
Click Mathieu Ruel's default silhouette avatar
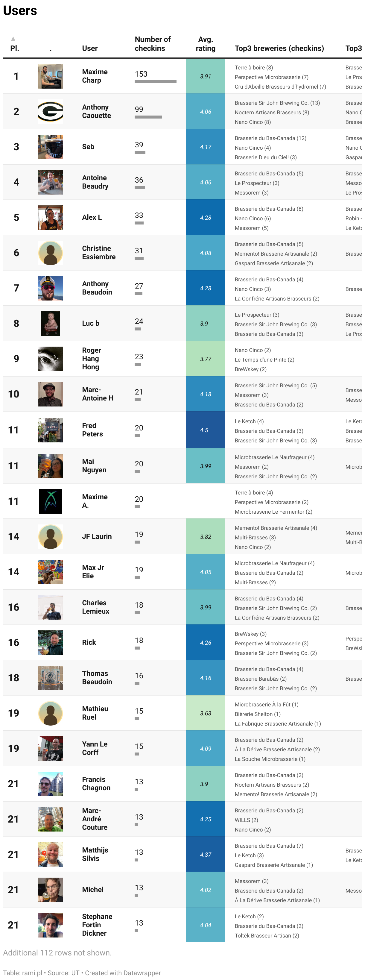(x=51, y=713)
